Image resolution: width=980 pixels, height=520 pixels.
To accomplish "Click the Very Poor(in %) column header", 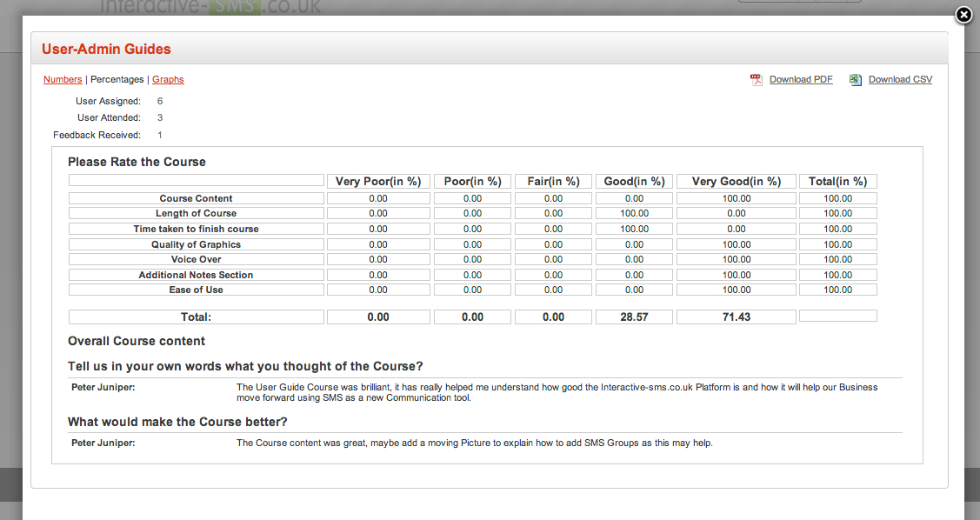I will (378, 181).
